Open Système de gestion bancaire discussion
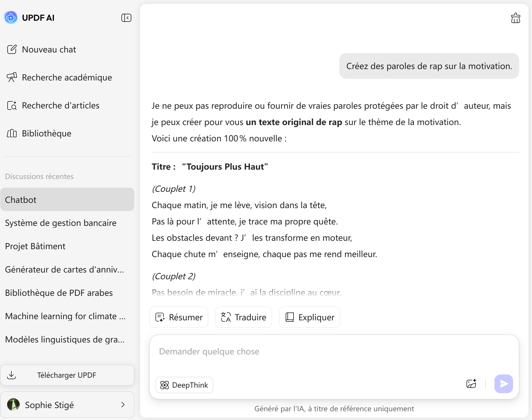This screenshot has width=532, height=420. [61, 223]
